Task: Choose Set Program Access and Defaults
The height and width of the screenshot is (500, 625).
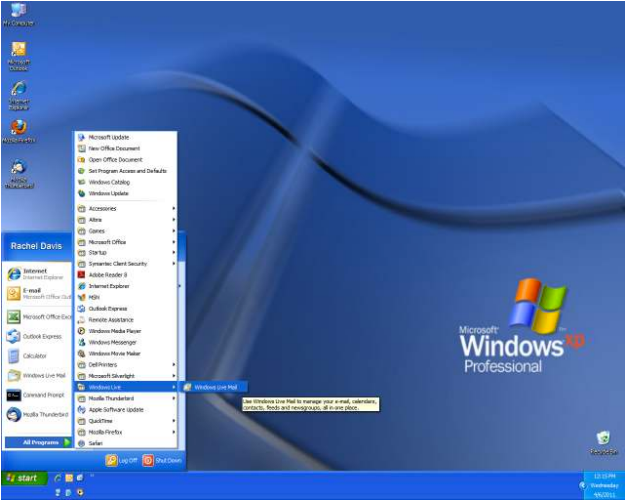Action: (x=126, y=171)
